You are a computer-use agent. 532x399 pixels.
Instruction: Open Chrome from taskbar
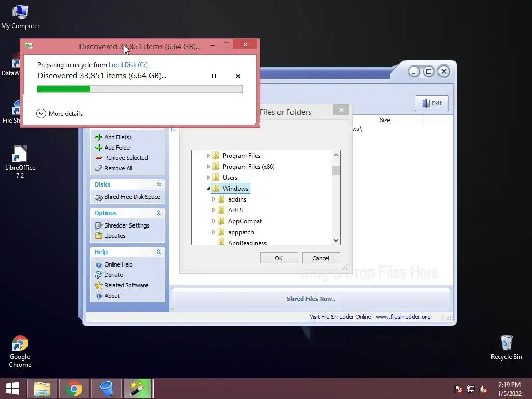point(74,389)
